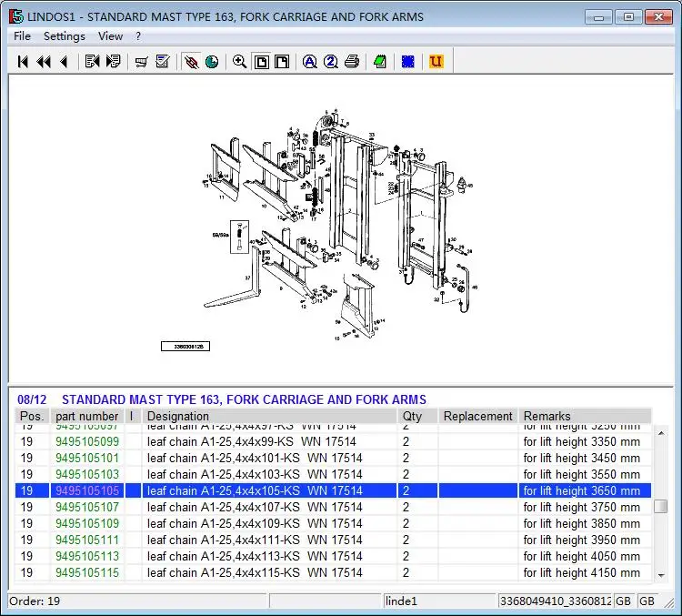Select part number 9495105113 row

(87, 556)
